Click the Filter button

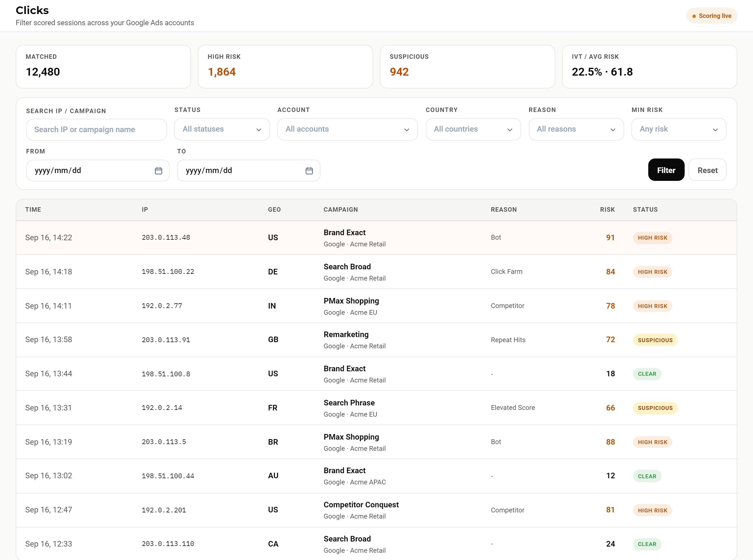click(666, 170)
